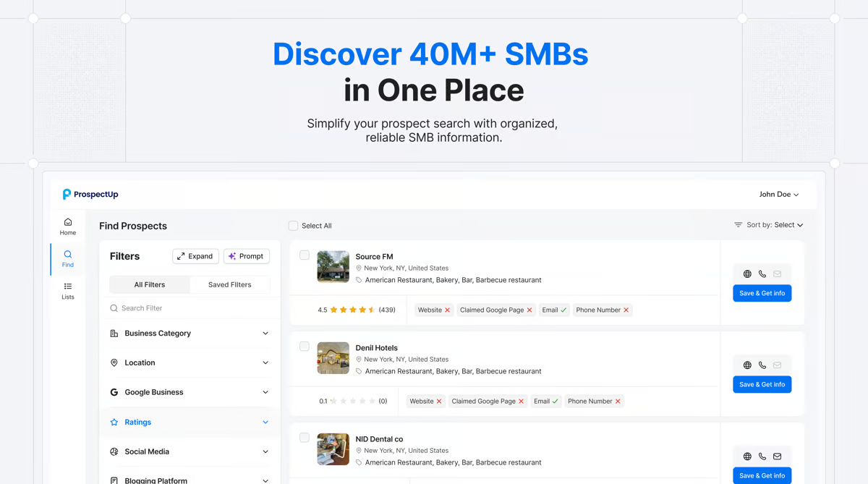Click the Phone Number tag on Denil Hotels
Viewport: 868px width, 484px height.
594,402
